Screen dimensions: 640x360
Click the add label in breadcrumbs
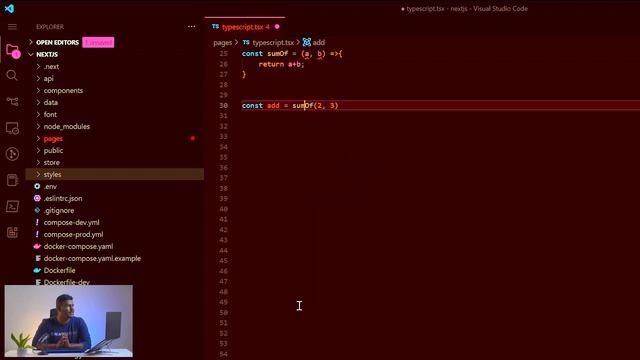pos(319,42)
